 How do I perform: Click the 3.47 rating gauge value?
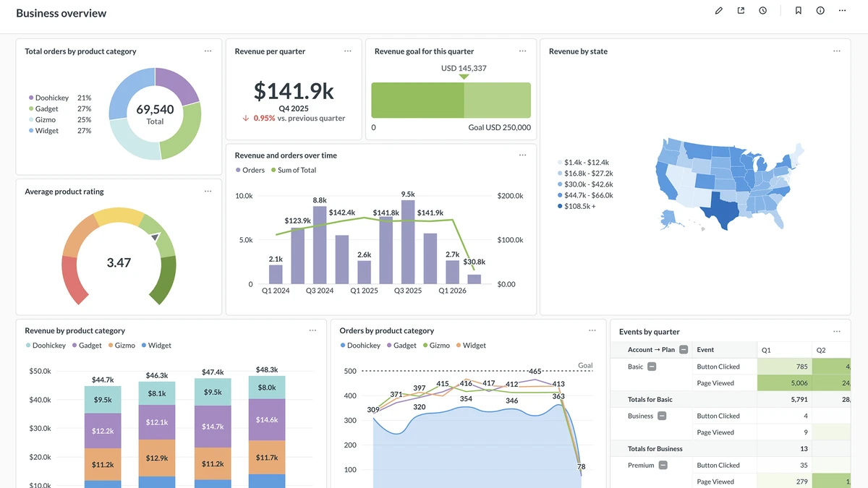(119, 262)
